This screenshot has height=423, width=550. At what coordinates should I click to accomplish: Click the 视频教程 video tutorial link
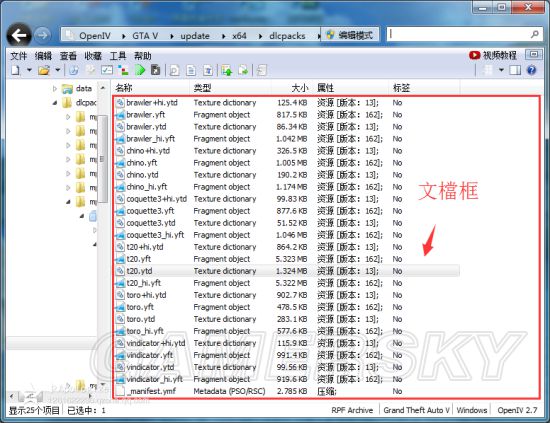(493, 55)
